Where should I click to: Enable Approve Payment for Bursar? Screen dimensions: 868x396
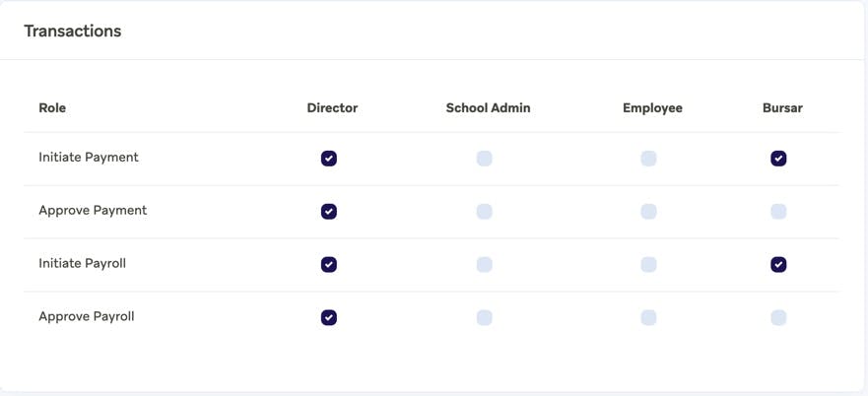(x=778, y=212)
